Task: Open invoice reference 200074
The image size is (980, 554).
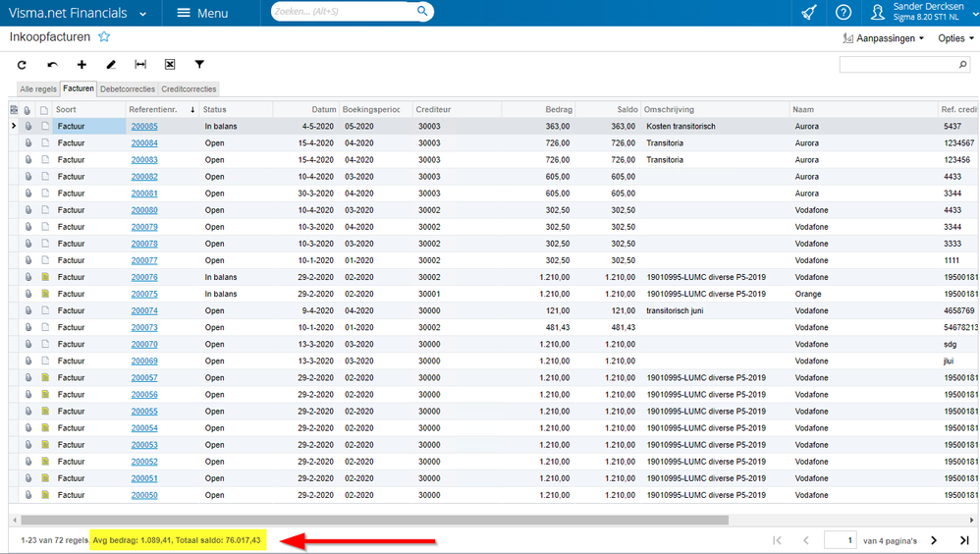Action: click(x=144, y=310)
